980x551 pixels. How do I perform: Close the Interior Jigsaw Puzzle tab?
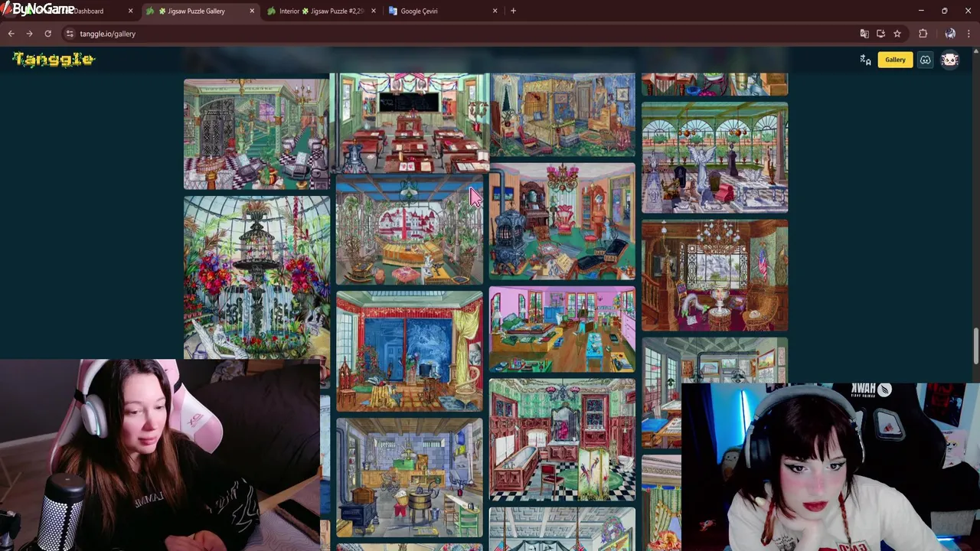(374, 11)
